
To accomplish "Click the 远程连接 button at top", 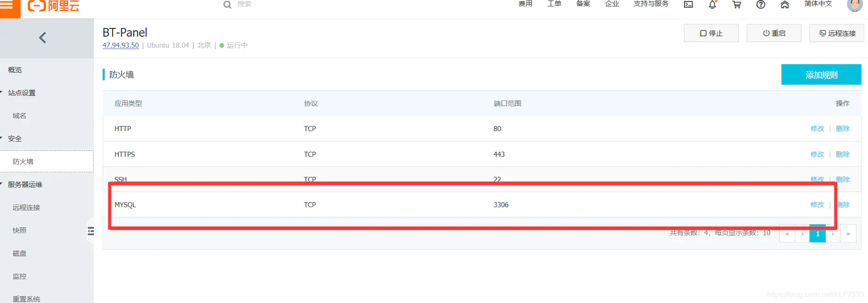I will [x=836, y=33].
